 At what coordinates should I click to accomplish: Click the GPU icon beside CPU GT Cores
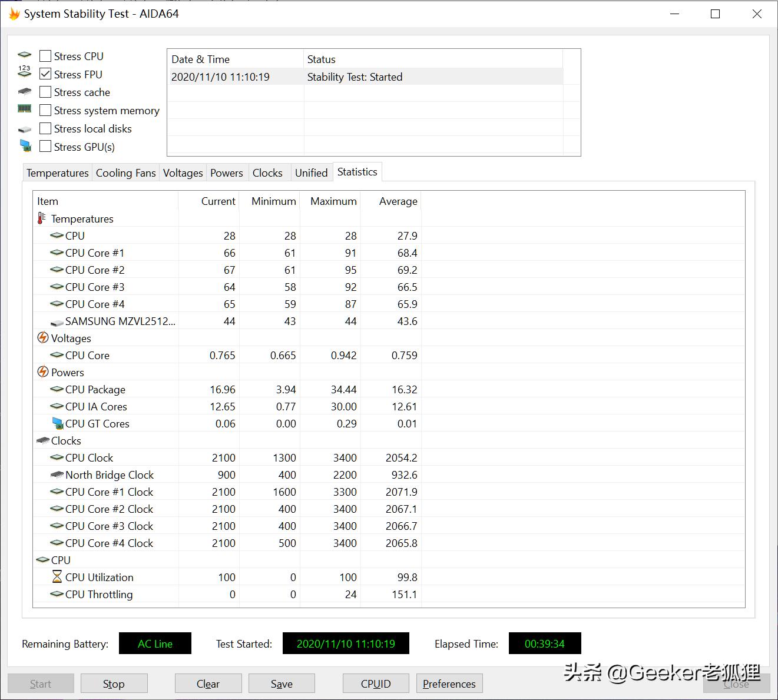click(x=57, y=423)
